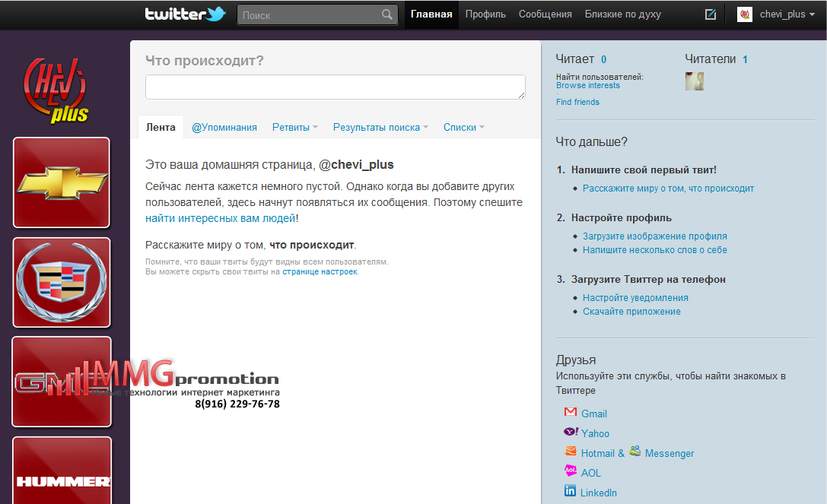Click the Hotmail & text link
The width and height of the screenshot is (827, 504).
tap(603, 453)
